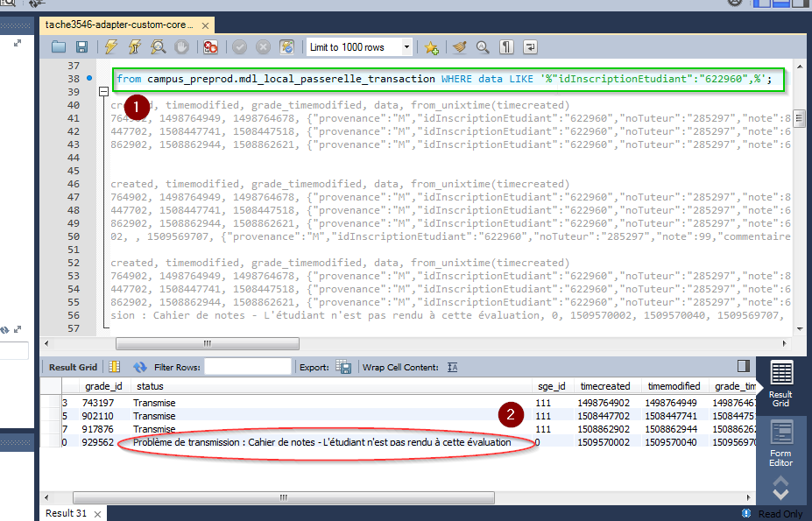Execute the query with the lightning bolt icon
The width and height of the screenshot is (812, 521).
point(111,47)
